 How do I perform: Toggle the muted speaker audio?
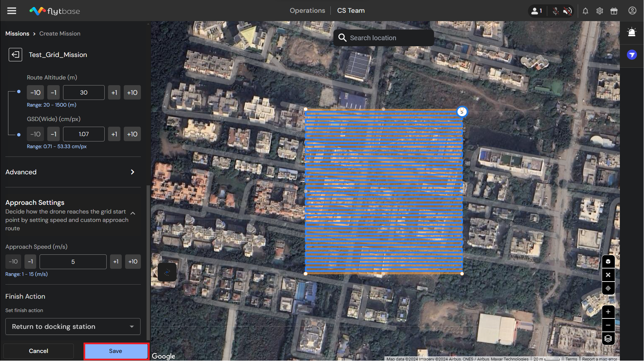click(567, 11)
